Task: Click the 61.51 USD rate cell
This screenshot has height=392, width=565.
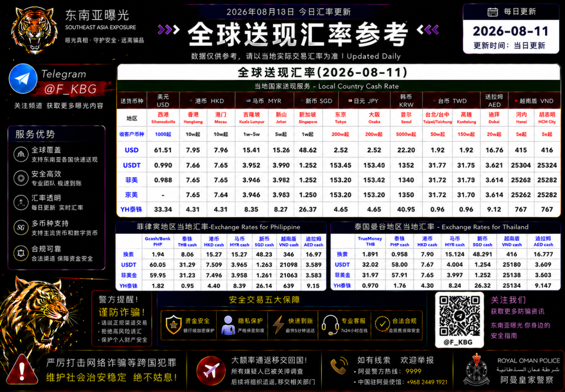Action: pyautogui.click(x=163, y=150)
